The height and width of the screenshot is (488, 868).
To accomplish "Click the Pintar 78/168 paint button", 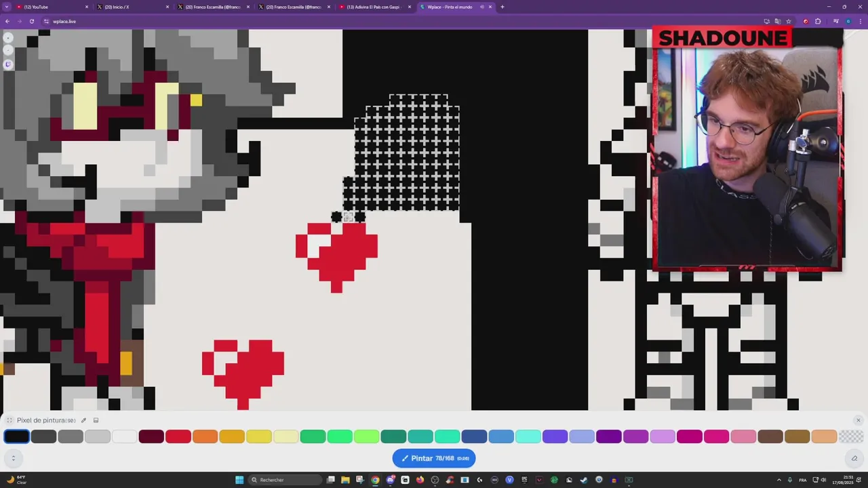I will tap(434, 458).
